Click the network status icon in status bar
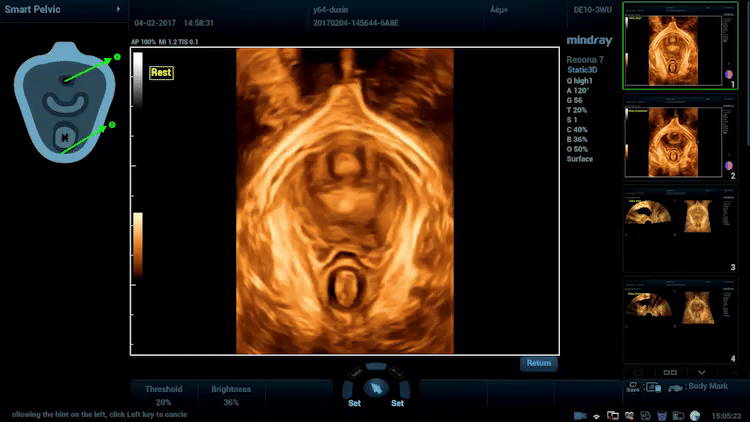The image size is (750, 422). coord(597,415)
